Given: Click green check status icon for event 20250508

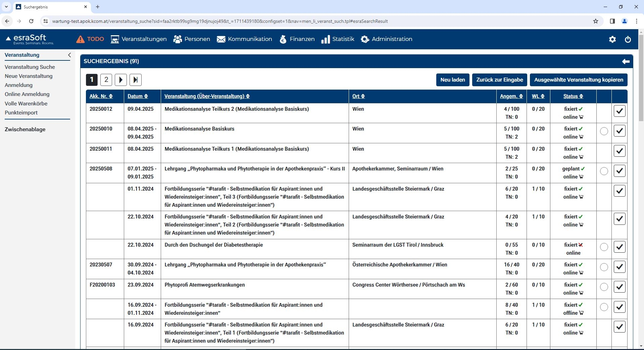Looking at the screenshot, I should (583, 169).
